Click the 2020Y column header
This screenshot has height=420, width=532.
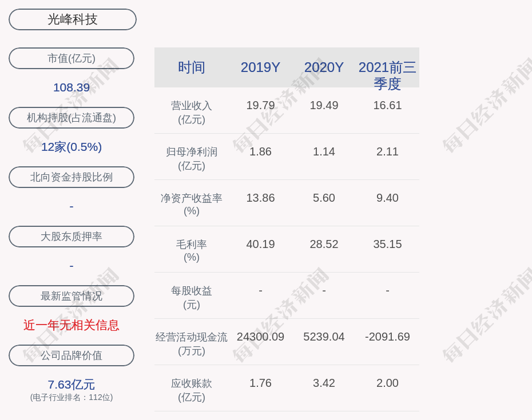[x=324, y=67]
